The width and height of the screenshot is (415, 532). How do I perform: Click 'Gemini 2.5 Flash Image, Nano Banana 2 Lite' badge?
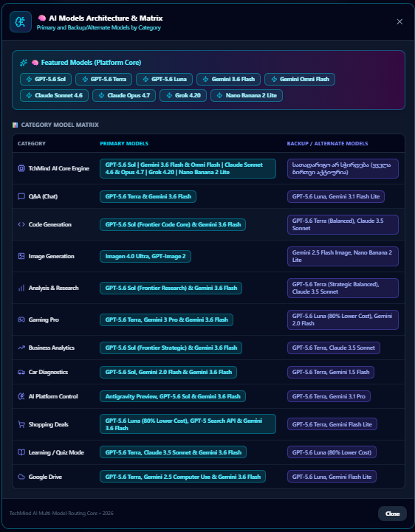click(343, 256)
